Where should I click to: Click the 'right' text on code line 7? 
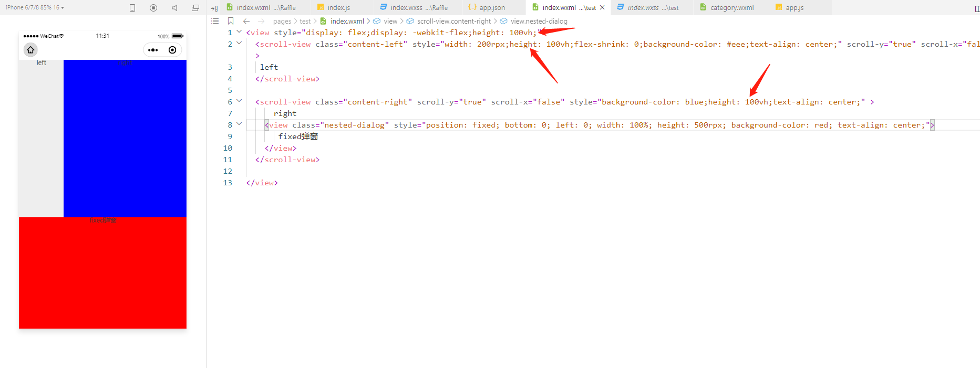(285, 113)
